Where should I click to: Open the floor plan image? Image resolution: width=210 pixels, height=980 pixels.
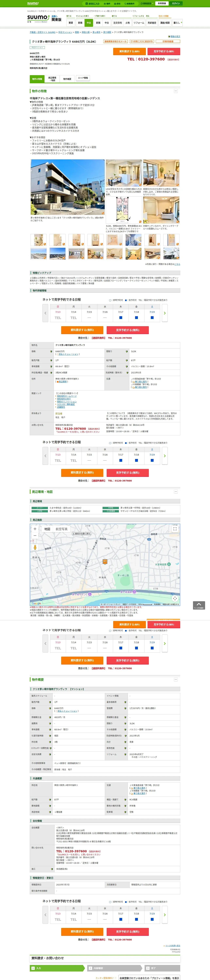pyautogui.click(x=123, y=210)
